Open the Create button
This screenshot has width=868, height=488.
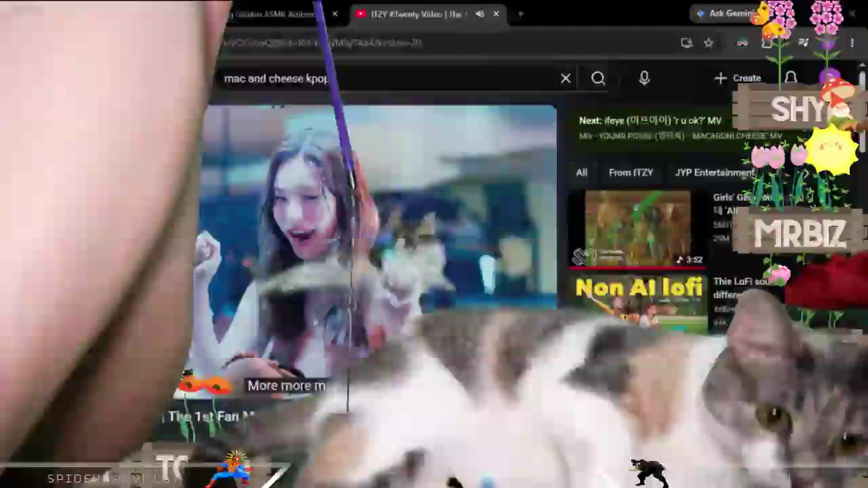coord(738,78)
